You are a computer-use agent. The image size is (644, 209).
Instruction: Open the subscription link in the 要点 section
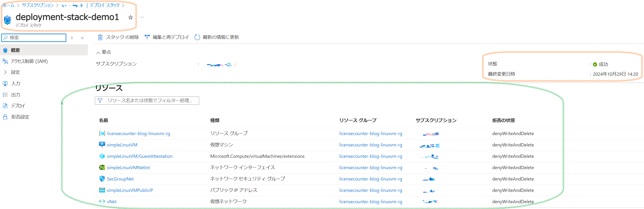click(221, 65)
